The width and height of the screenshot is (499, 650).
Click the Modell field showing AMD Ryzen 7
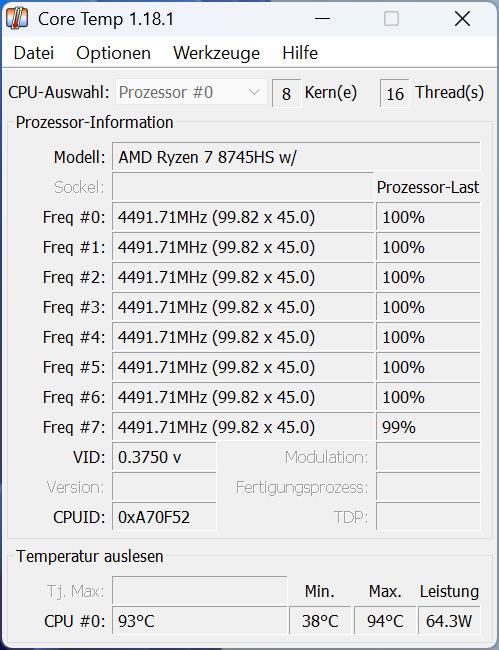pos(296,157)
